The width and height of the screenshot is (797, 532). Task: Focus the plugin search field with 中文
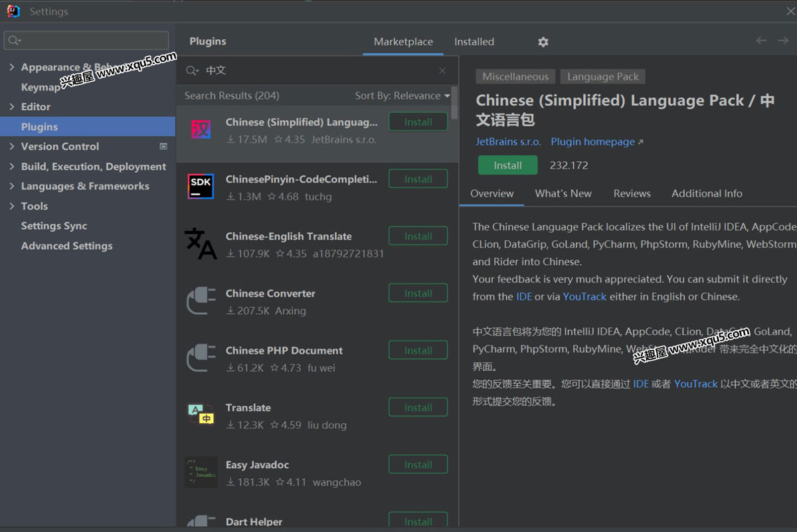[x=317, y=70]
